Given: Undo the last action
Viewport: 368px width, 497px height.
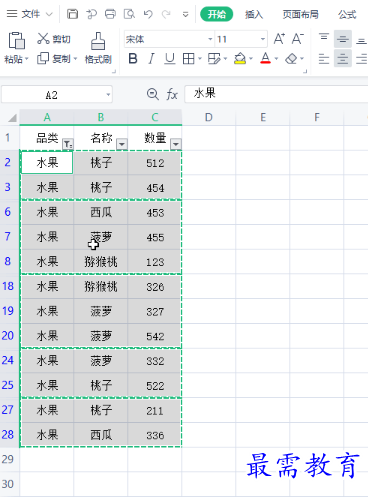Looking at the screenshot, I should (148, 14).
